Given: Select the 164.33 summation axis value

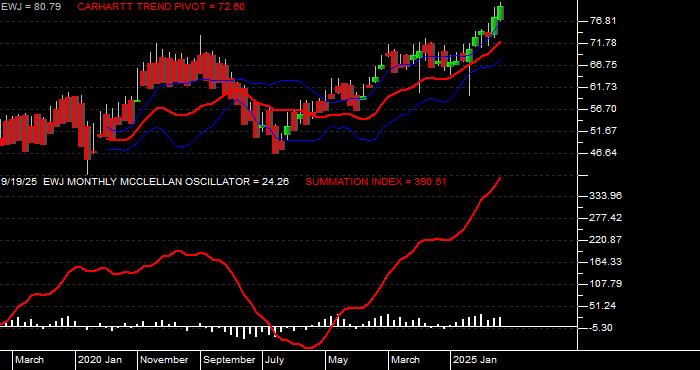Looking at the screenshot, I should tap(605, 262).
